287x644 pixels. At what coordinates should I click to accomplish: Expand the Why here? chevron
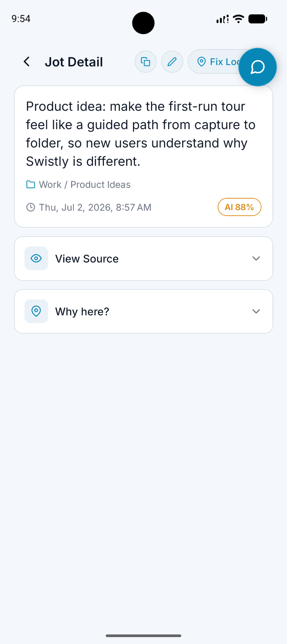pos(256,311)
